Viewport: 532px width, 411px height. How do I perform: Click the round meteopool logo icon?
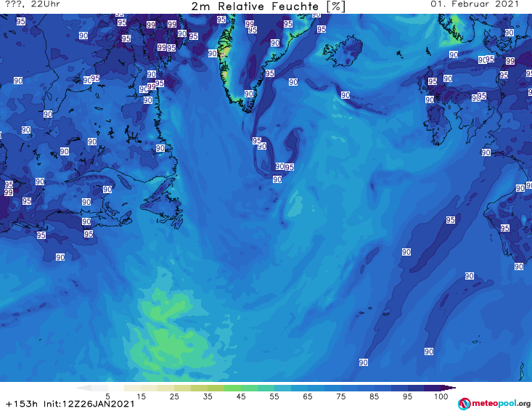point(464,404)
